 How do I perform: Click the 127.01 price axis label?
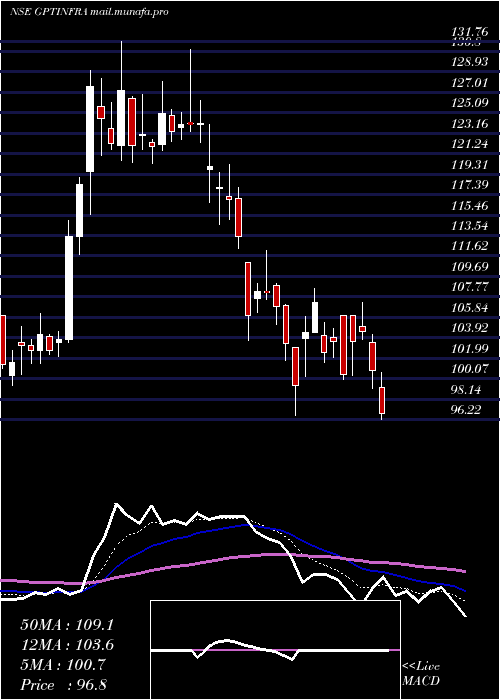pyautogui.click(x=472, y=83)
